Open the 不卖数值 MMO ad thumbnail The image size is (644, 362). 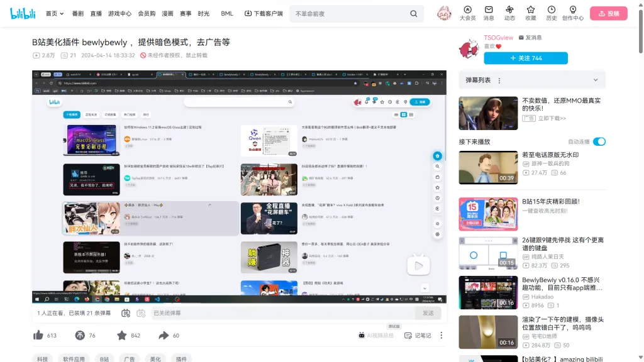488,113
